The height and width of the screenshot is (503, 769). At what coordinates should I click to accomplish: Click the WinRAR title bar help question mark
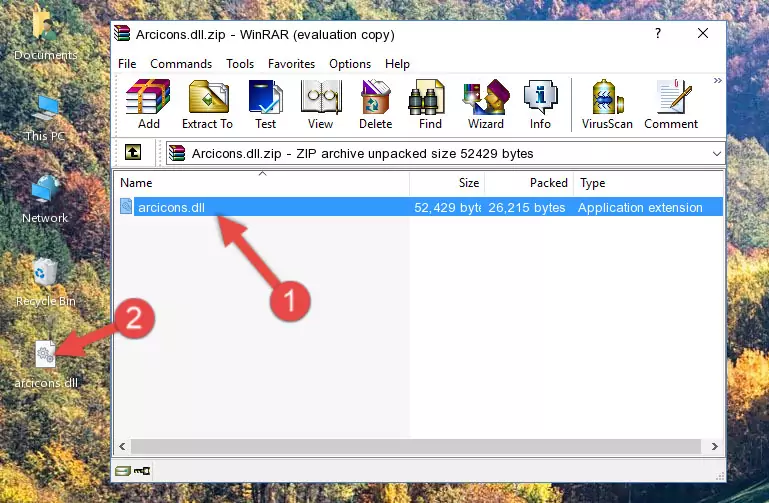click(x=658, y=33)
